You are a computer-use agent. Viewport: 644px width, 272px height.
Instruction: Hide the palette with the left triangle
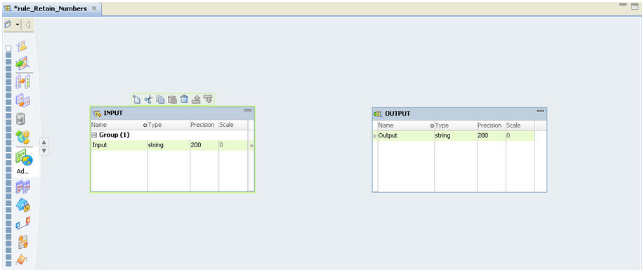tap(27, 25)
